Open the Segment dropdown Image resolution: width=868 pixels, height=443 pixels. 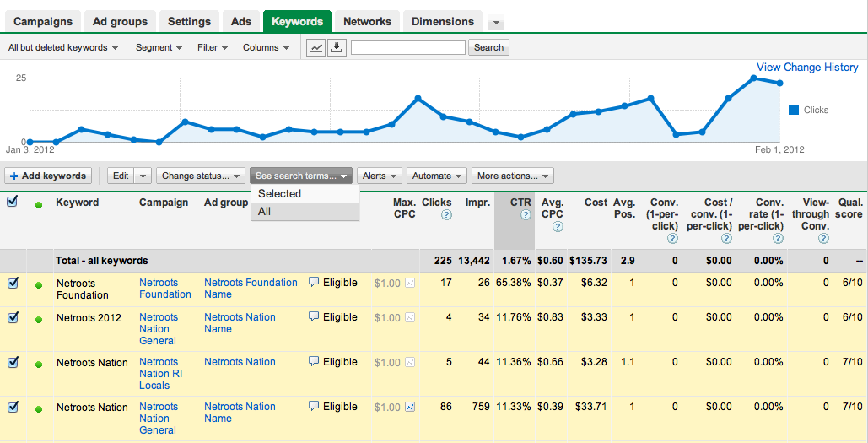(159, 47)
